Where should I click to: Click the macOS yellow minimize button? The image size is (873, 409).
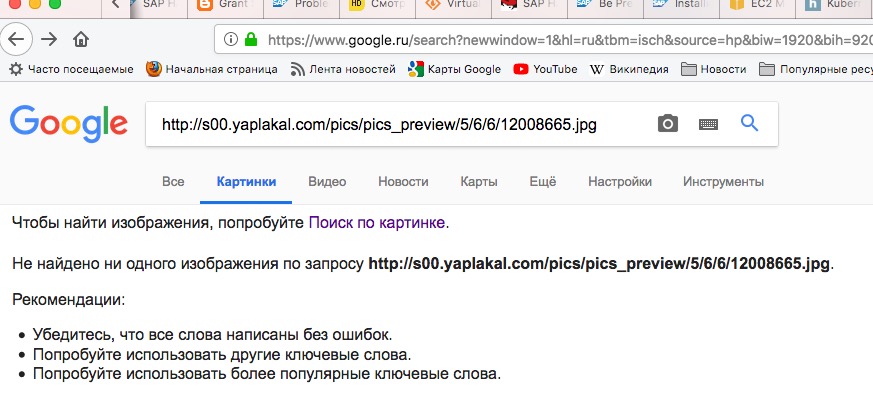[35, 3]
